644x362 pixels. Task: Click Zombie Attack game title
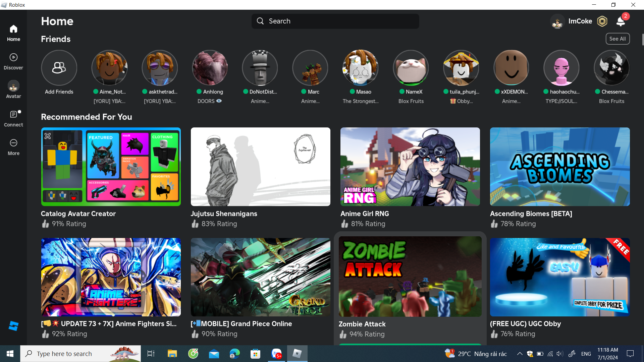pos(362,324)
